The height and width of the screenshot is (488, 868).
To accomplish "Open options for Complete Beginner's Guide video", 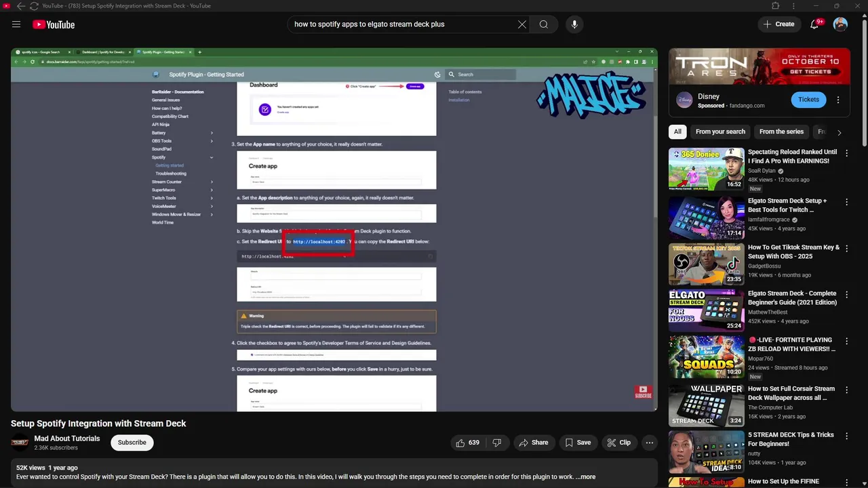I will [846, 295].
